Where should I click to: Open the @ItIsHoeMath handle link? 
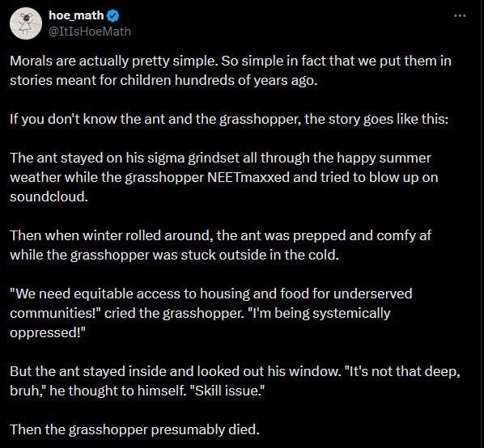pos(90,32)
